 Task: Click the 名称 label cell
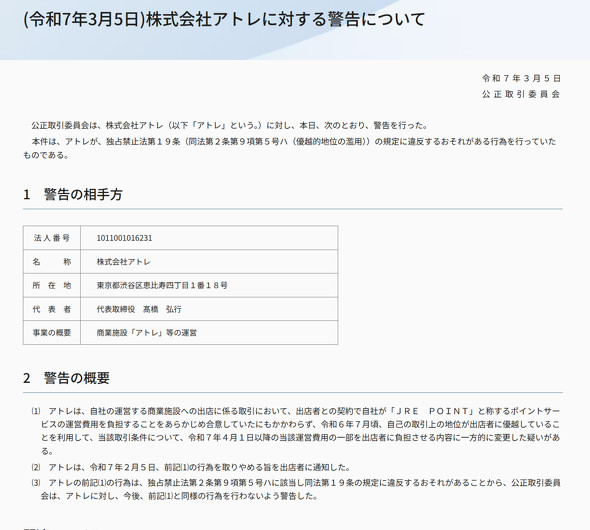click(x=52, y=261)
